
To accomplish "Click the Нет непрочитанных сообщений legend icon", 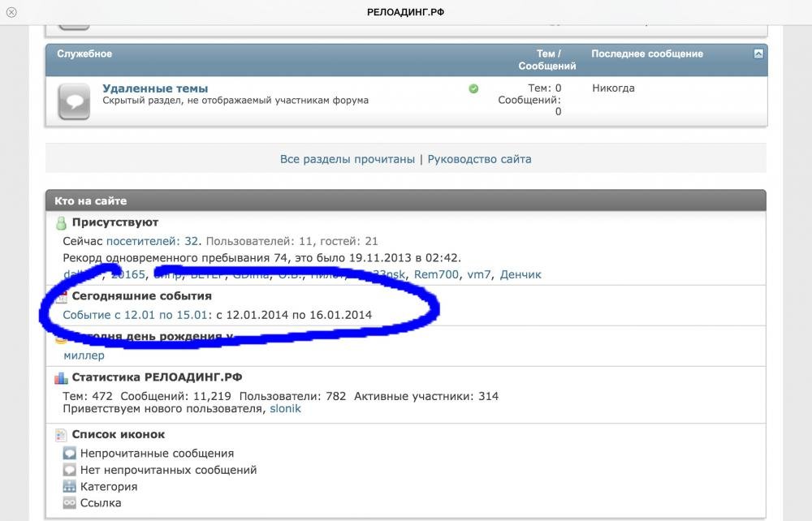I will click(x=70, y=470).
